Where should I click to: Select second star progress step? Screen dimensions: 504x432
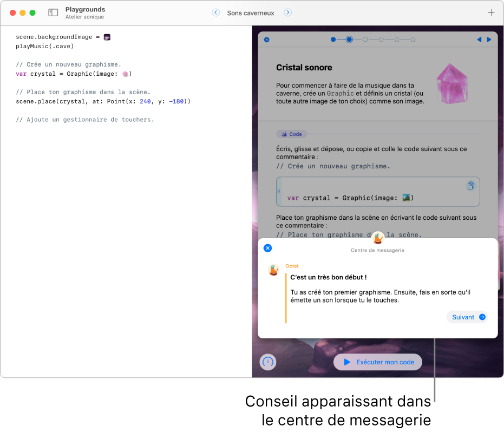point(397,40)
